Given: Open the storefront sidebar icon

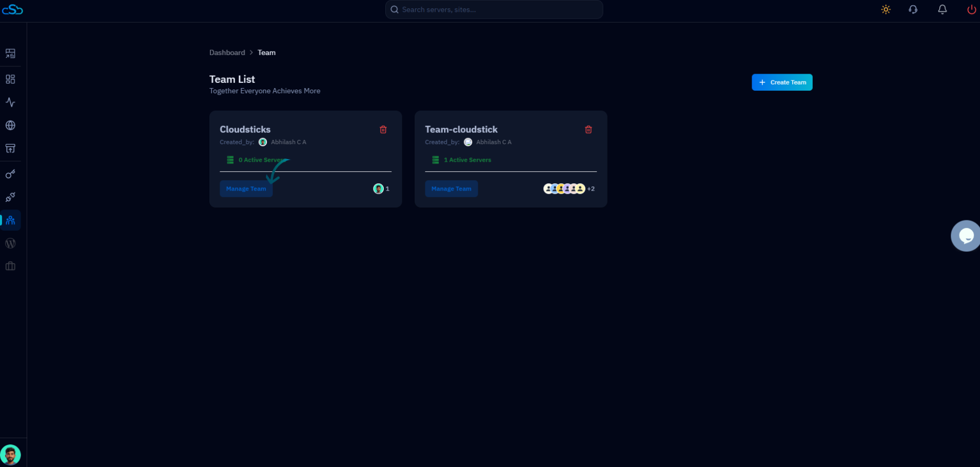Looking at the screenshot, I should point(10,149).
